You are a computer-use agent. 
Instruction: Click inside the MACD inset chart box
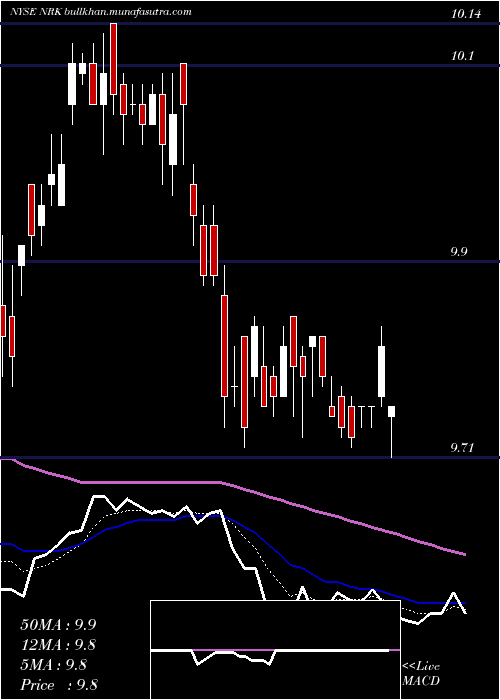[275, 650]
